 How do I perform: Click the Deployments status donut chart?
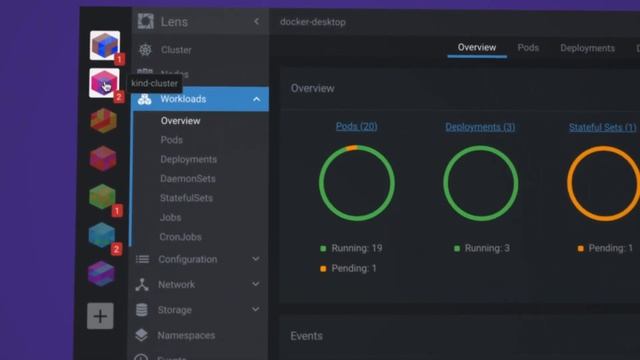(480, 183)
